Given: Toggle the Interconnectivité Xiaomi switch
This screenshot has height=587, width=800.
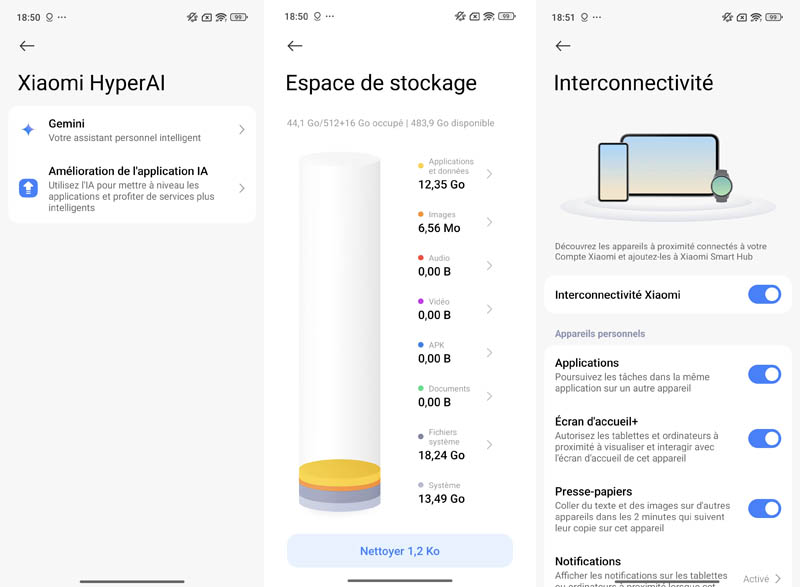Looking at the screenshot, I should coord(764,294).
